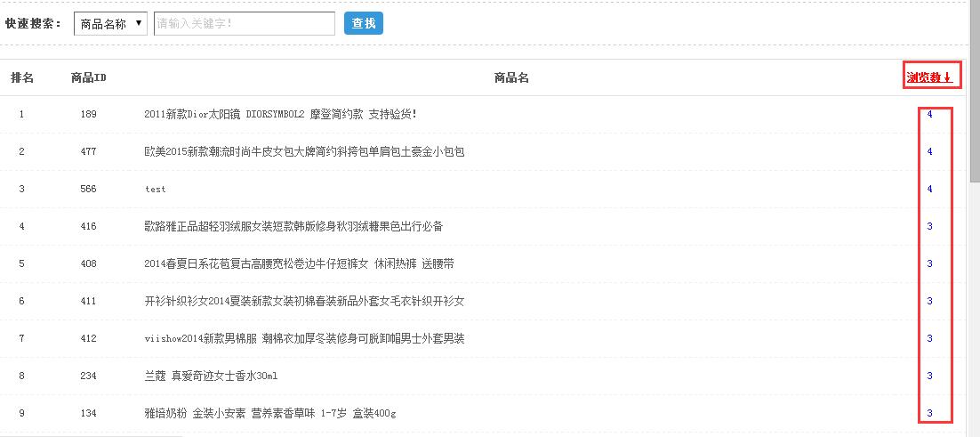Click the 商品名 column header
The height and width of the screenshot is (437, 980).
click(x=511, y=77)
